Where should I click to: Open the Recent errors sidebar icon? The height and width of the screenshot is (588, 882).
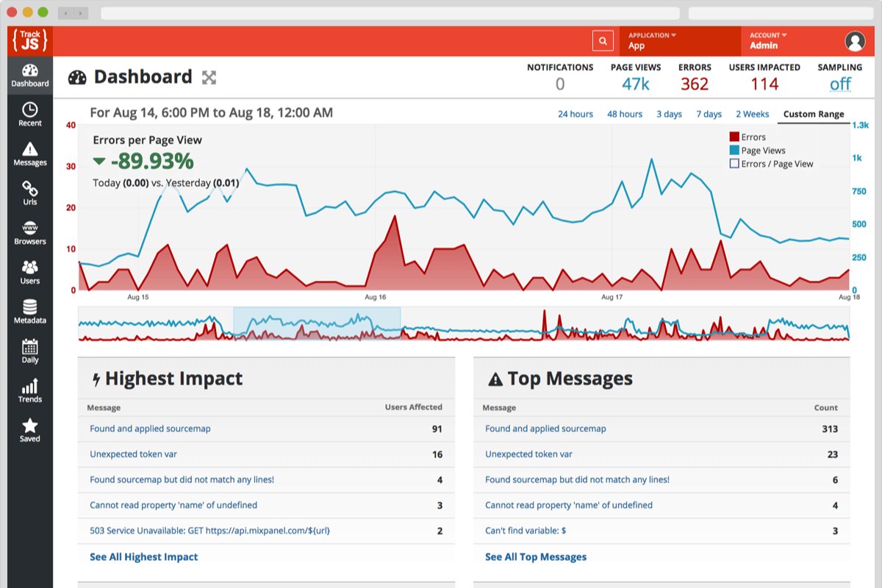pyautogui.click(x=30, y=110)
